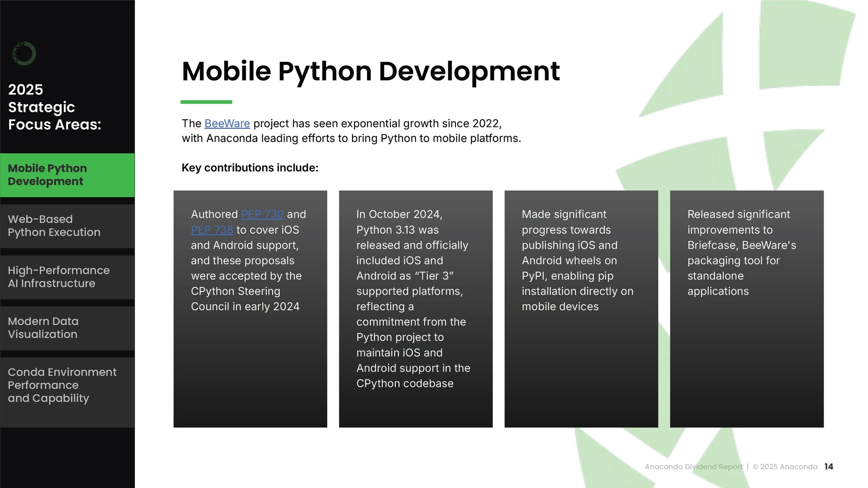Click page number 14 in footer
Viewport: 868px width, 488px height.
point(828,467)
